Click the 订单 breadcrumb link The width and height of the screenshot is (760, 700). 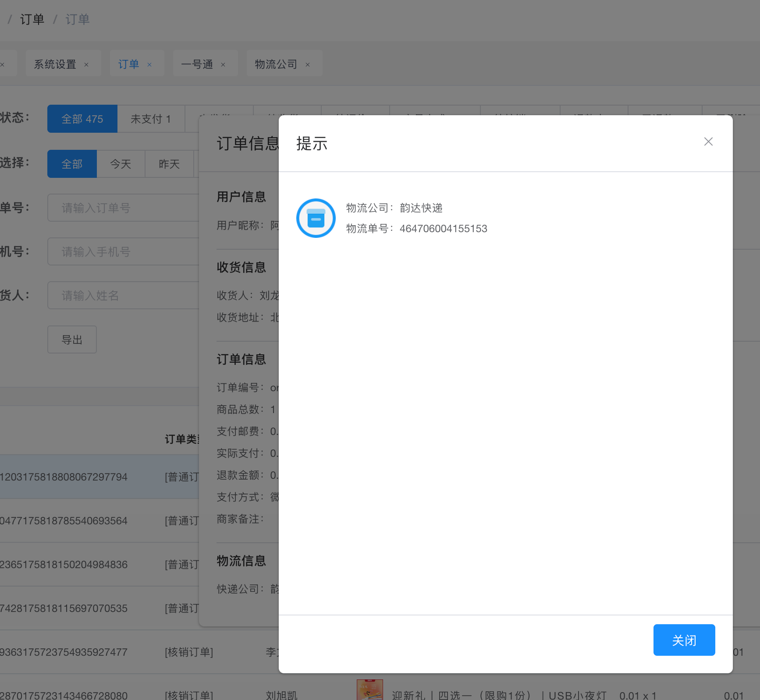(x=32, y=19)
